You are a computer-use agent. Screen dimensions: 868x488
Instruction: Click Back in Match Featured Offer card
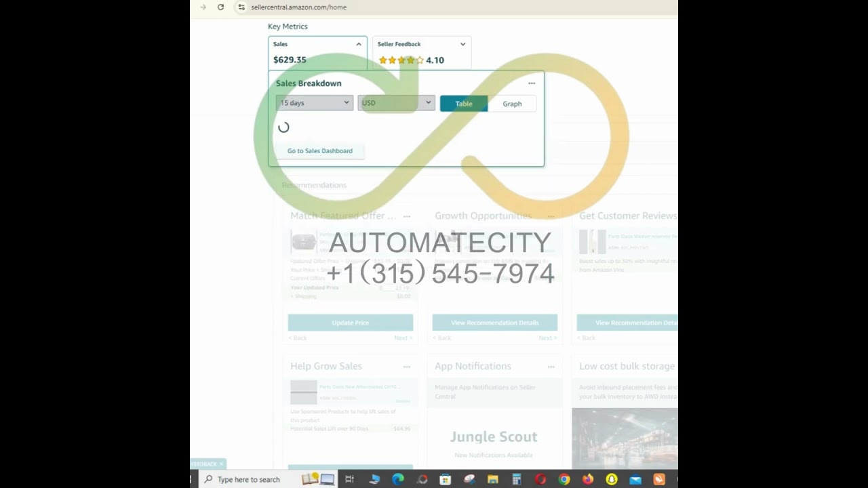click(x=298, y=338)
